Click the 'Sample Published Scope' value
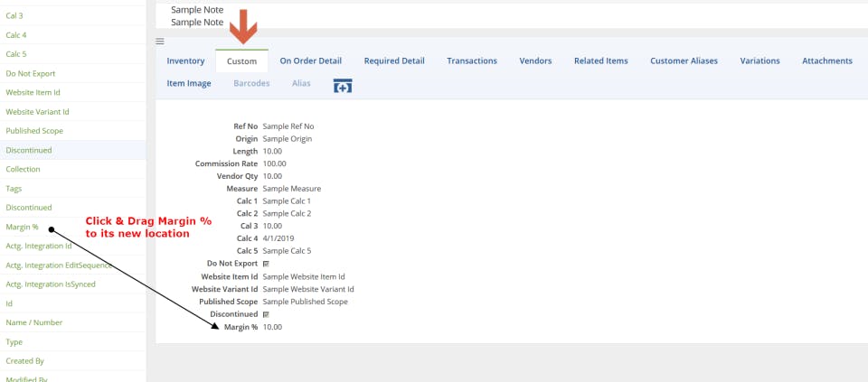The image size is (868, 382). (305, 302)
